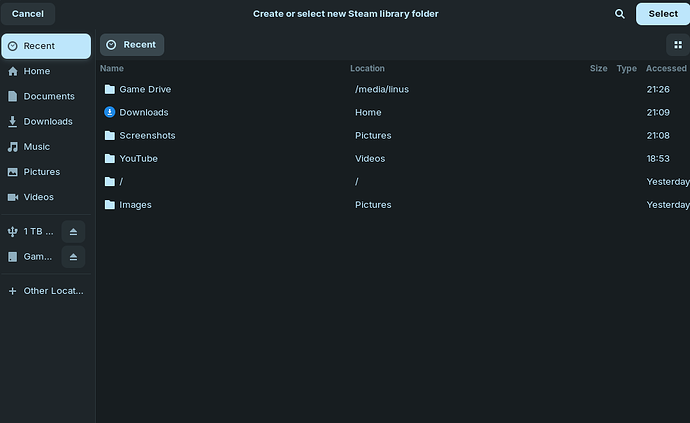Sort list by Accessed column header
Image resolution: width=690 pixels, height=423 pixels.
coord(666,69)
